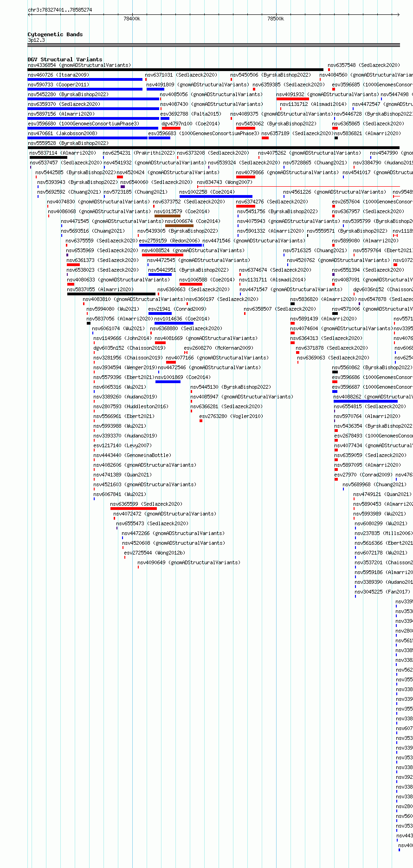Click the black bar under nsv4336854
This screenshot has width=413, height=868.
175,70
